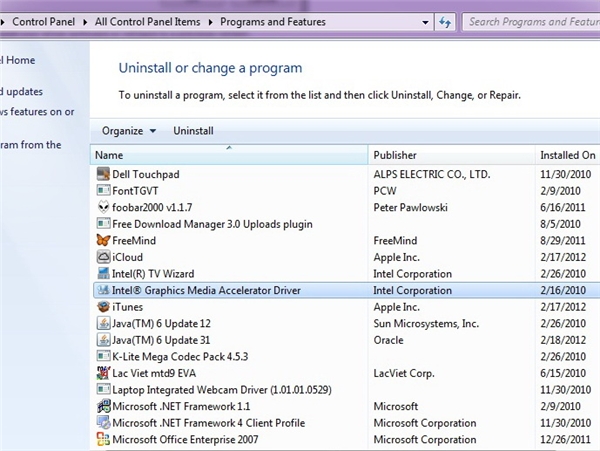Click the 12/26/2011 install date
The width and height of the screenshot is (600, 451).
pyautogui.click(x=566, y=440)
